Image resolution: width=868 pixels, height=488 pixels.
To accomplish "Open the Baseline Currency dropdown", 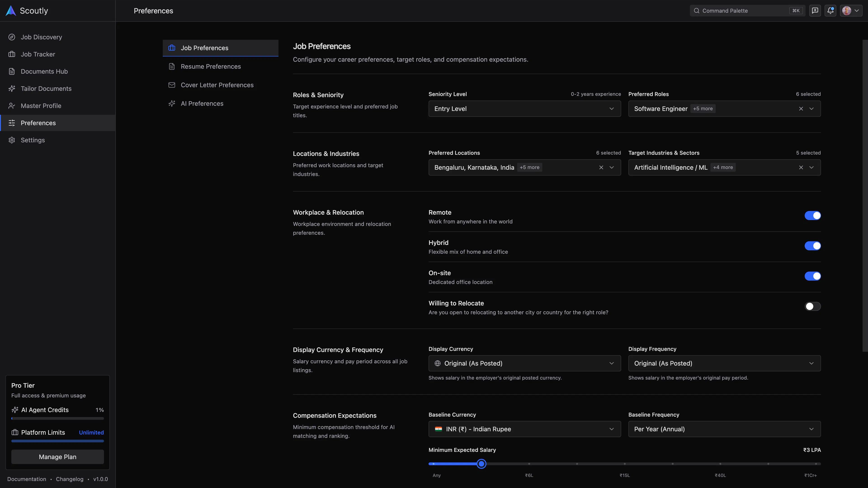I will (525, 429).
